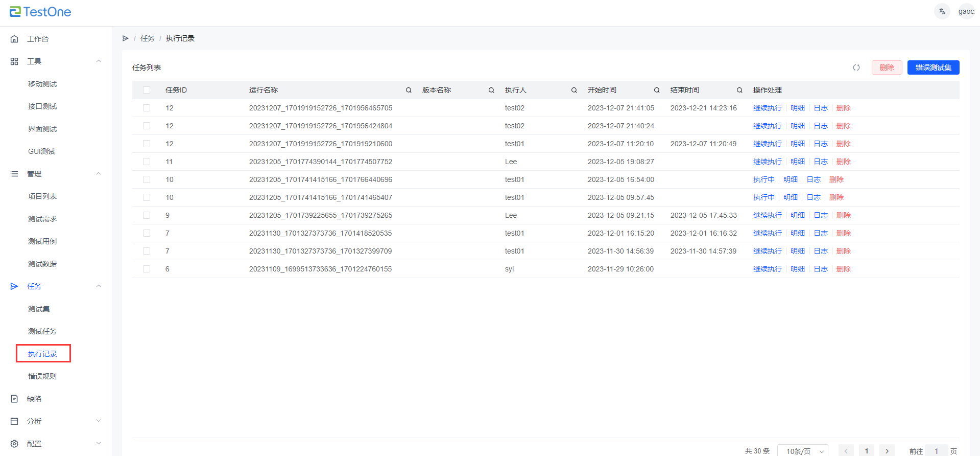Screen dimensions: 980x456
Task: Go to 错误规则 in the sidebar
Action: click(x=42, y=376)
